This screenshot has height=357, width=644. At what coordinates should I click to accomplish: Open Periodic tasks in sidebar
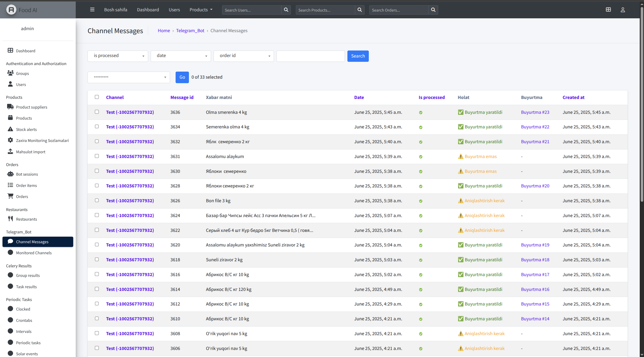28,343
